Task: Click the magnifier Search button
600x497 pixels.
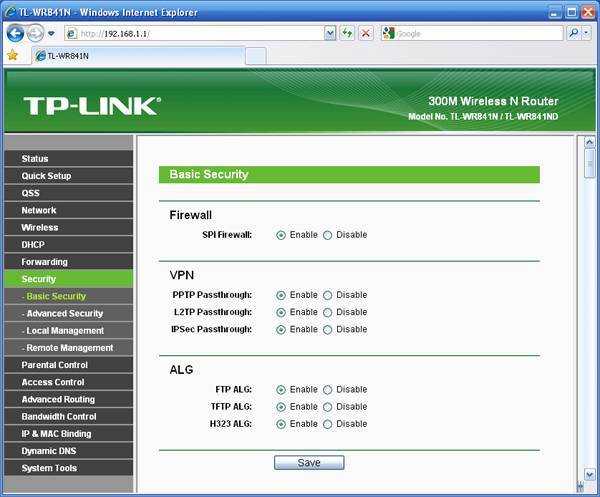Action: [574, 34]
